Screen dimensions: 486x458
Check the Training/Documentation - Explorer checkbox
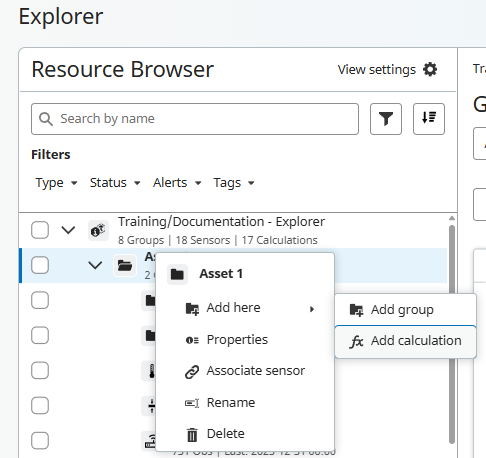click(x=40, y=230)
